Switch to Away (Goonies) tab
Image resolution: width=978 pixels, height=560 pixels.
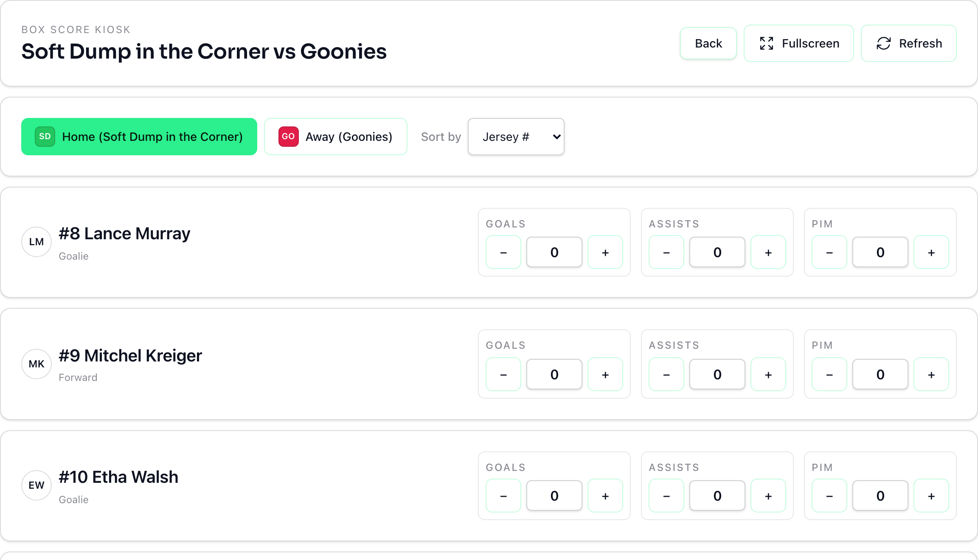pyautogui.click(x=336, y=137)
